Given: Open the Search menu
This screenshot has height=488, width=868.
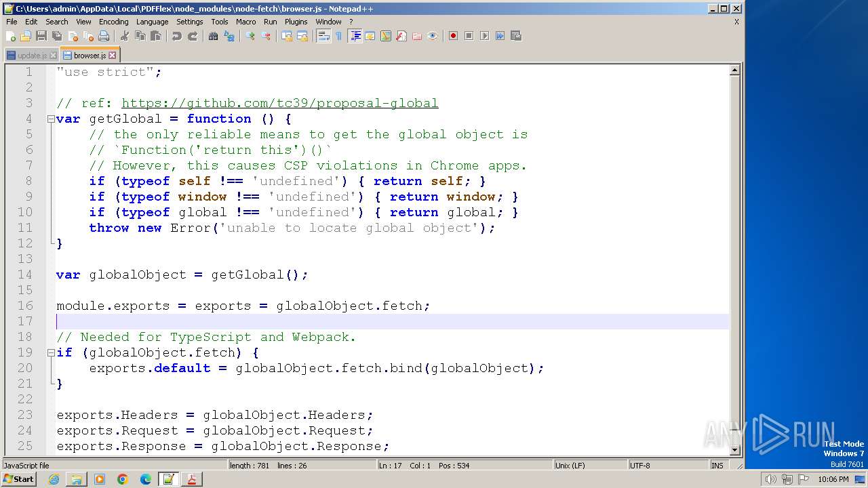Looking at the screenshot, I should click(57, 22).
